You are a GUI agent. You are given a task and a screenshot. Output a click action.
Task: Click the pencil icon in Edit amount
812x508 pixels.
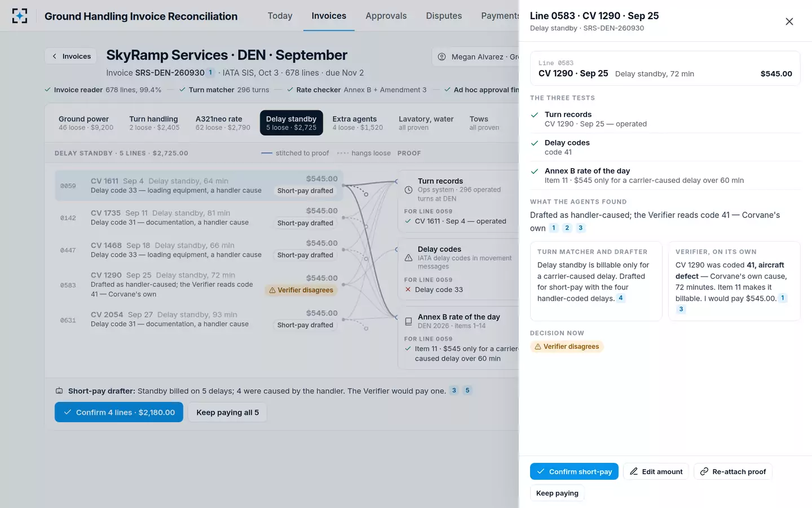coord(634,471)
